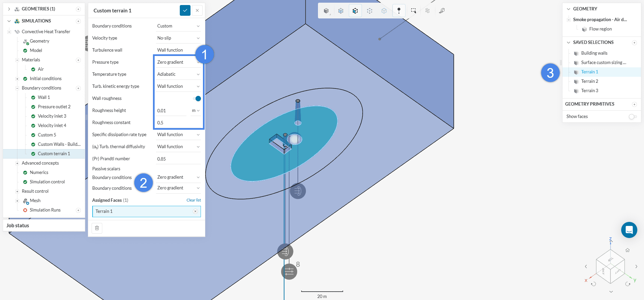Image resolution: width=644 pixels, height=300 pixels.
Task: Open Simulation control settings
Action: point(47,182)
